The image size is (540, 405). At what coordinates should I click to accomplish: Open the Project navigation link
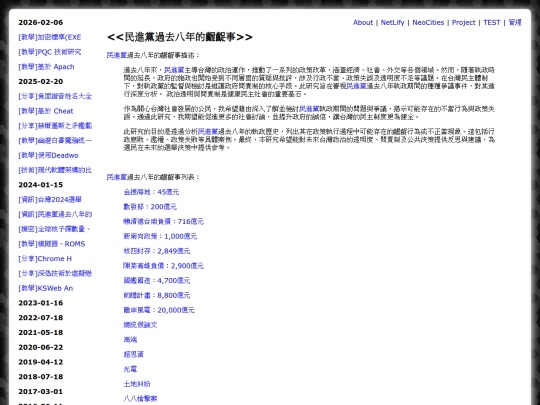(464, 22)
